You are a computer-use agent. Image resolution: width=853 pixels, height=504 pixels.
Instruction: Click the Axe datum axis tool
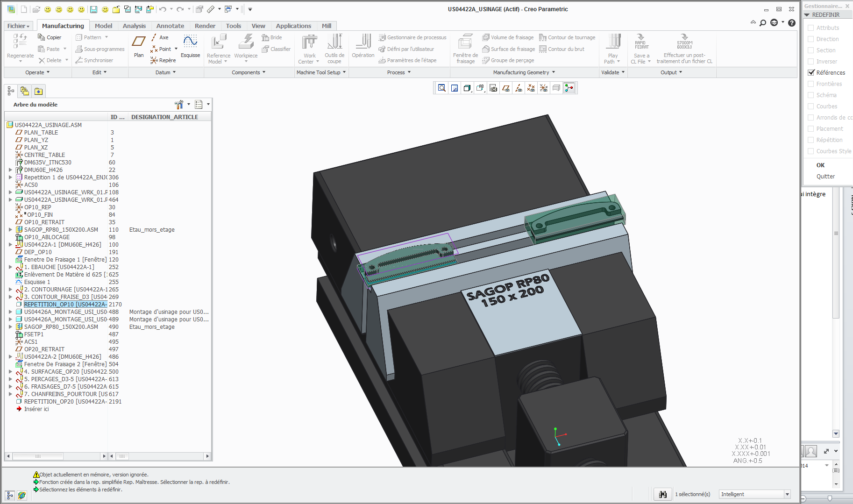[160, 37]
